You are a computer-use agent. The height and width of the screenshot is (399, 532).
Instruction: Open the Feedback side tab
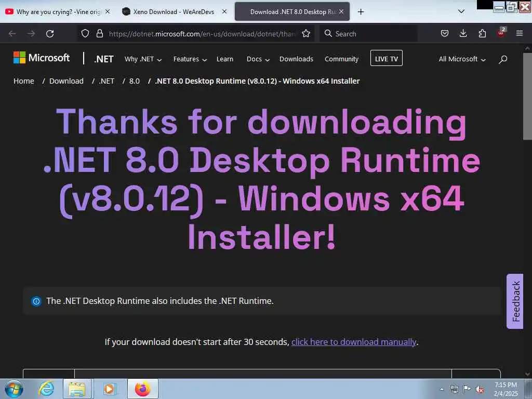click(515, 301)
